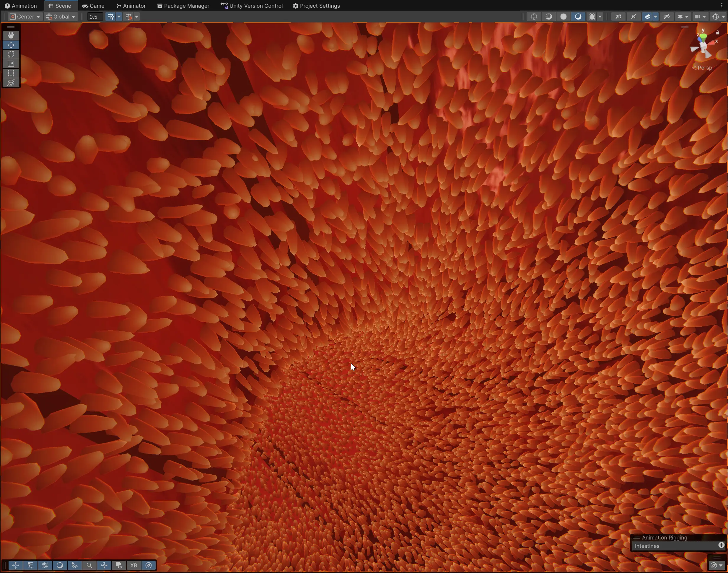
Task: Click the grid snap value field
Action: 95,17
